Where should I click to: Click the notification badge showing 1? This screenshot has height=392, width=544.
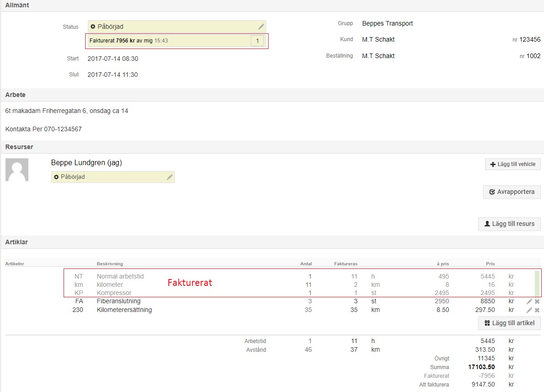click(258, 41)
